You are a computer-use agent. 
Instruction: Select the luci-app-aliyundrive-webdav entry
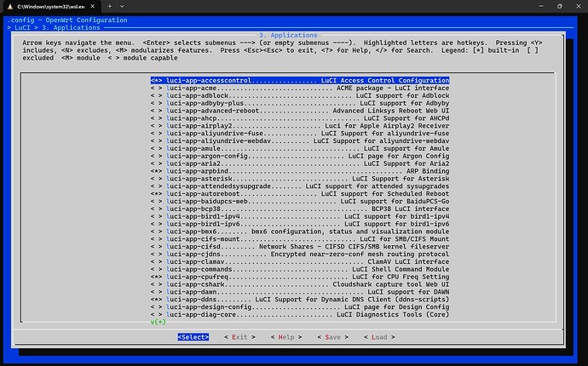click(300, 140)
